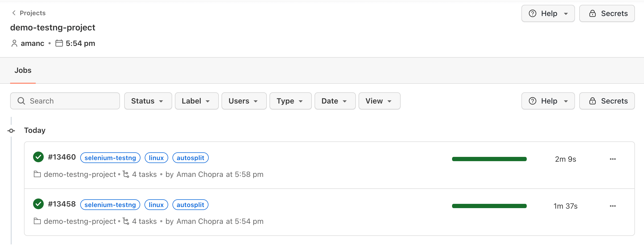Open the three-dot menu for job #13458
Image resolution: width=644 pixels, height=246 pixels.
pyautogui.click(x=613, y=206)
